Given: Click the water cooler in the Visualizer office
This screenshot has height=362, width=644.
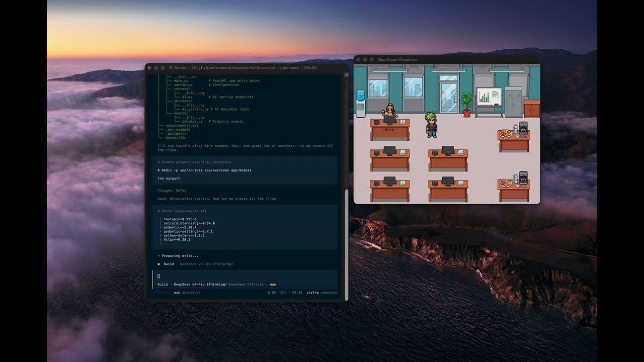Looking at the screenshot, I should coord(360,103).
